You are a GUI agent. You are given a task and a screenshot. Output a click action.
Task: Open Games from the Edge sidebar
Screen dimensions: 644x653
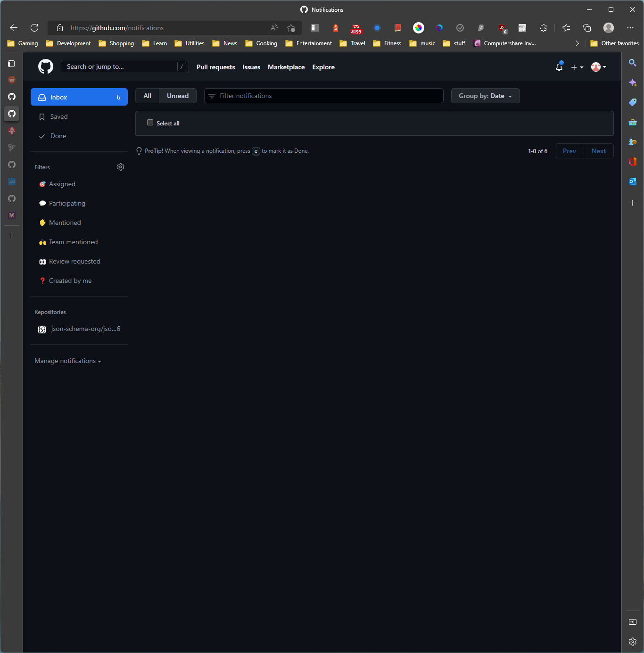[633, 141]
